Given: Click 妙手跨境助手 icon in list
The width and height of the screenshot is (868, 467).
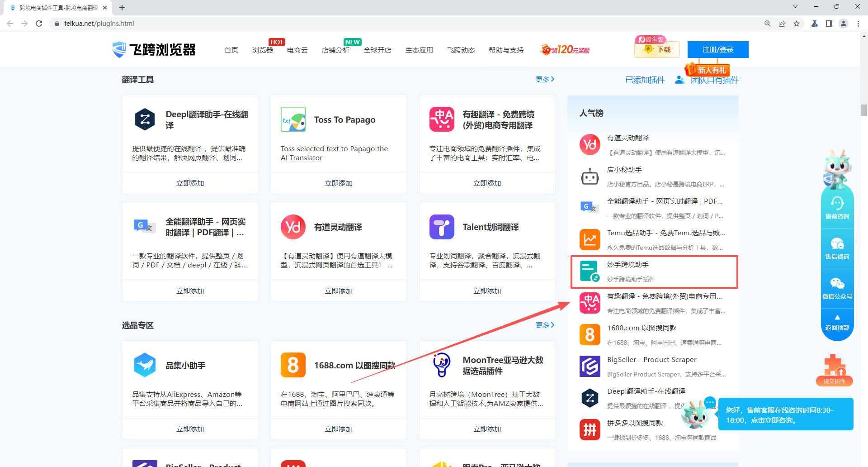Looking at the screenshot, I should (590, 271).
